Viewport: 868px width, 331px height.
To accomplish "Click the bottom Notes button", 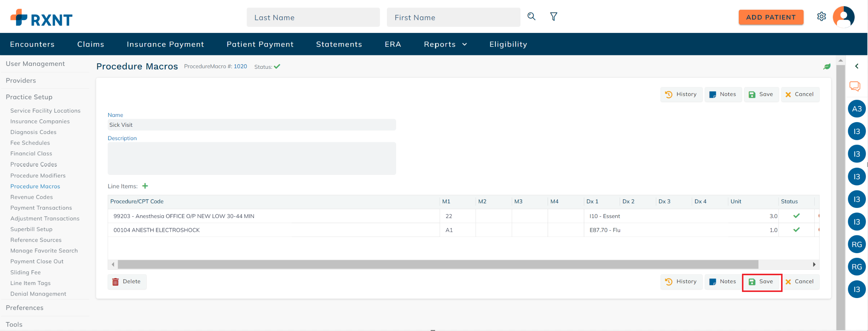I will point(723,282).
